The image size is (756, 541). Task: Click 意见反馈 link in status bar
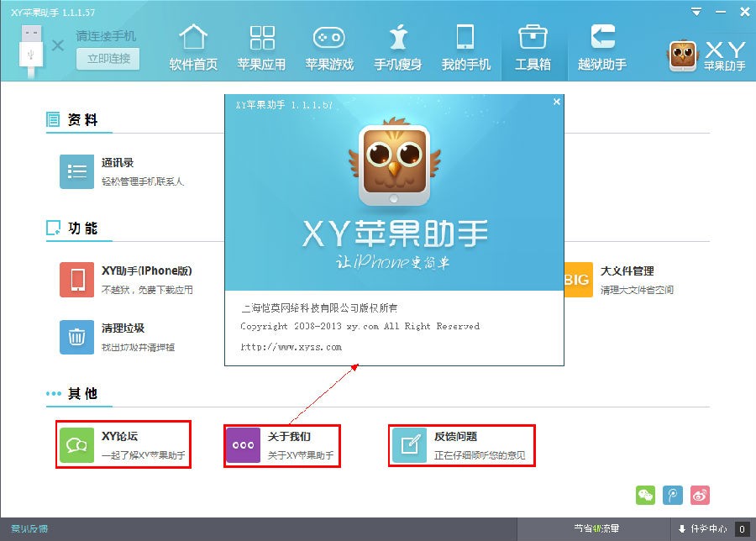(29, 529)
